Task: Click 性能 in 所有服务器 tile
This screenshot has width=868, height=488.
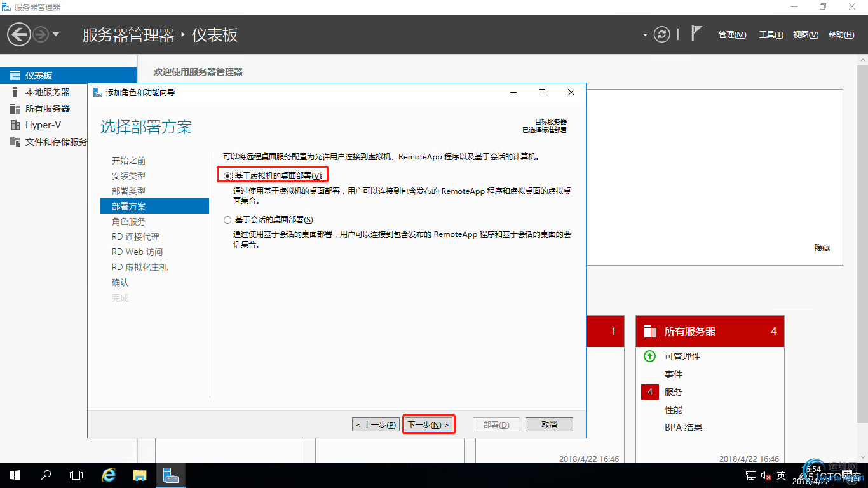Action: coord(674,410)
